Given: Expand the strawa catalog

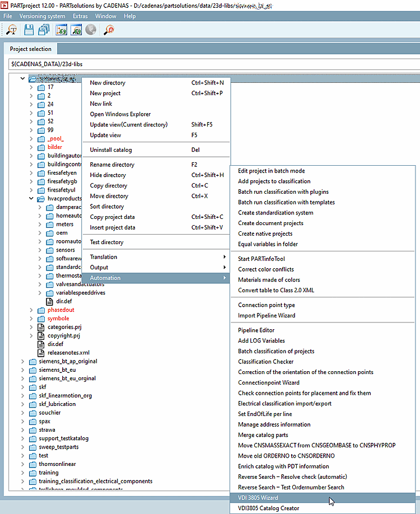Looking at the screenshot, I should 22,430.
